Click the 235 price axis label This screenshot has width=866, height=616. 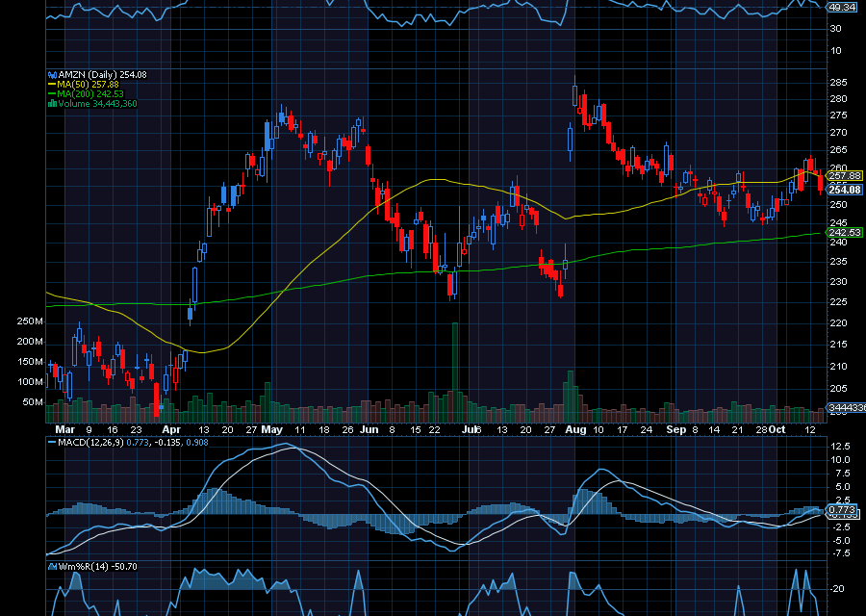(838, 261)
